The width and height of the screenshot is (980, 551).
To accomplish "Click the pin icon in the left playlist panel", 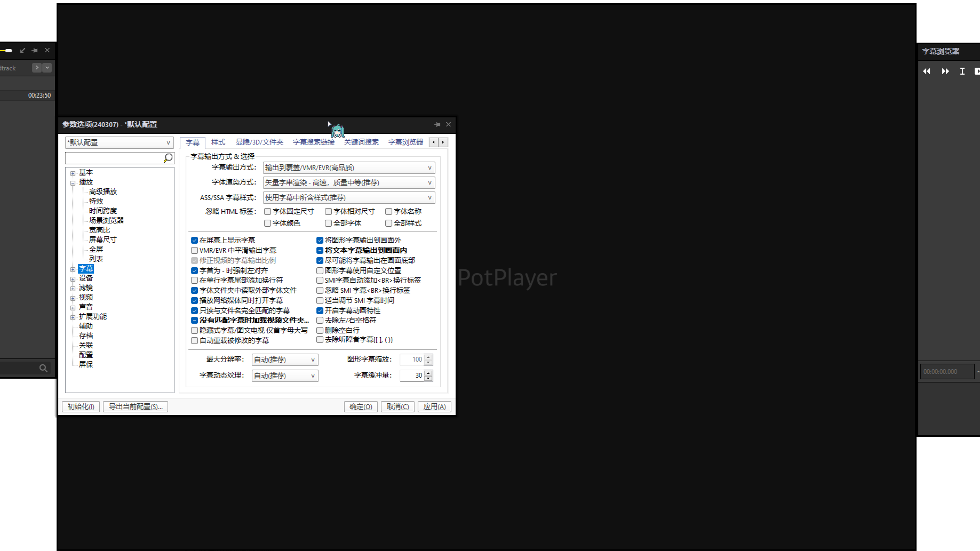I will pos(35,50).
